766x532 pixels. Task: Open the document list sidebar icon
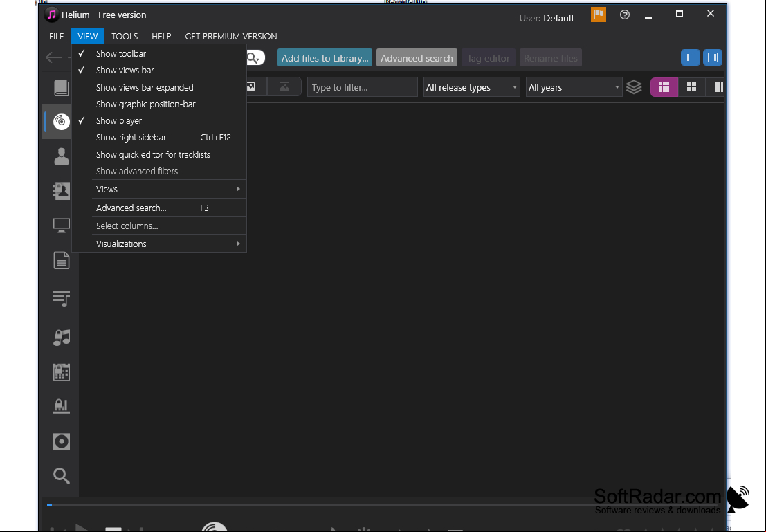[61, 260]
